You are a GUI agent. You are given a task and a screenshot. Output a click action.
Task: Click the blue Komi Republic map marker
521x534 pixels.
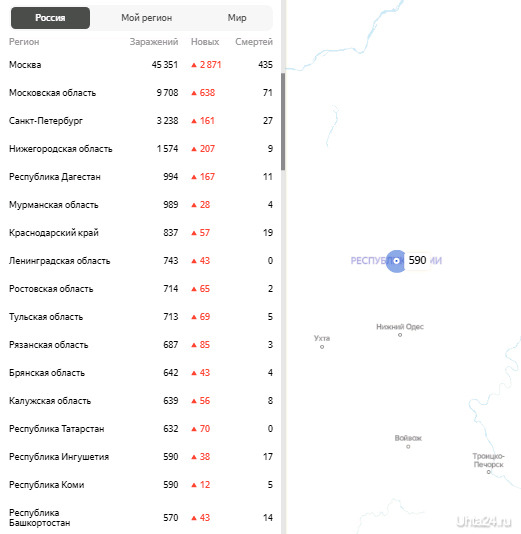click(x=396, y=261)
